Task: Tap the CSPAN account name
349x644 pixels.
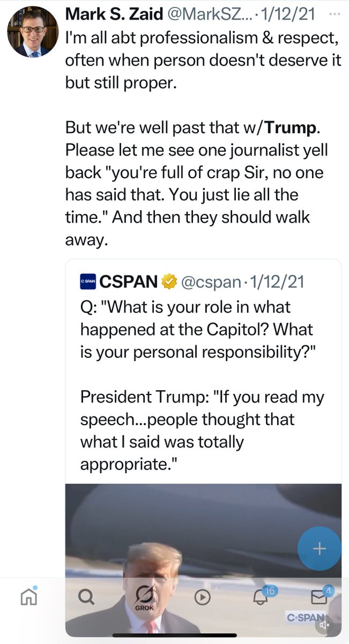Action: coord(129,281)
